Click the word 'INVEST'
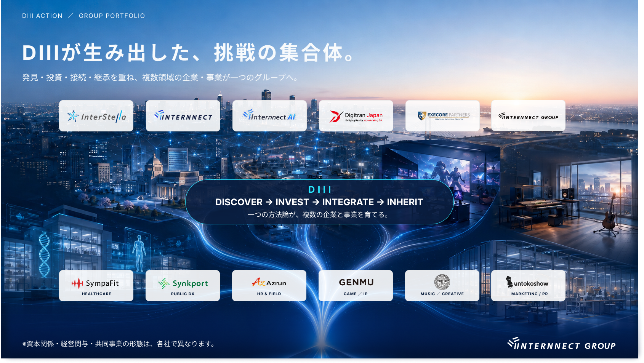 coord(292,202)
